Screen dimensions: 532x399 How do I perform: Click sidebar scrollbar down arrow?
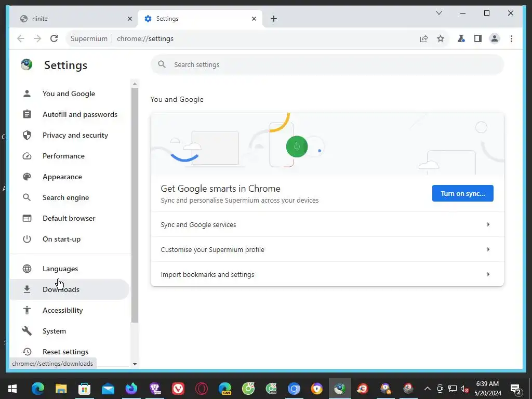135,364
